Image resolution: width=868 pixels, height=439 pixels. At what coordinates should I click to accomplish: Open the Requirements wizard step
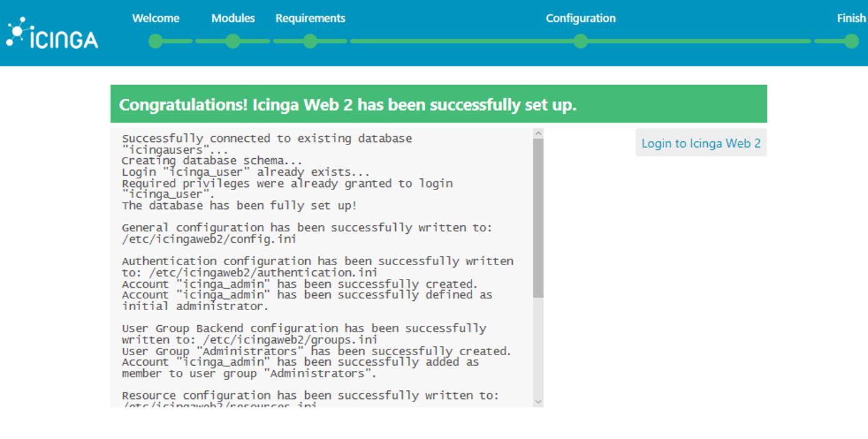(310, 18)
